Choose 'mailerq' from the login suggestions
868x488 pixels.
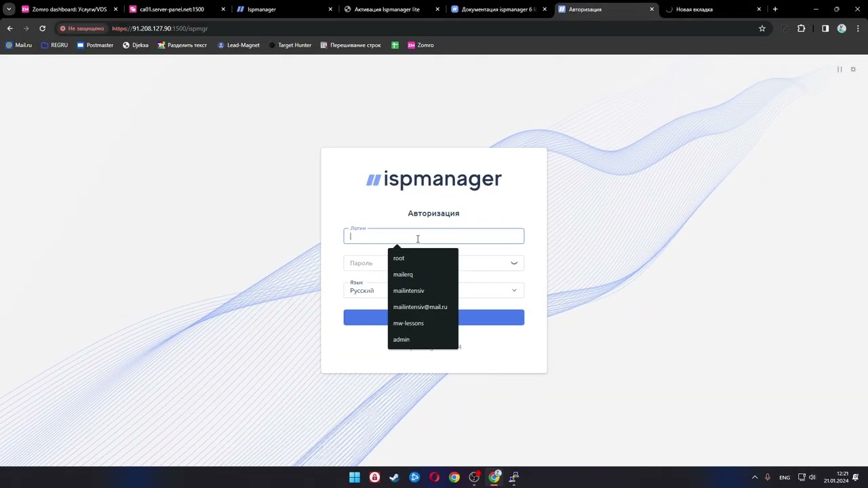click(x=423, y=274)
